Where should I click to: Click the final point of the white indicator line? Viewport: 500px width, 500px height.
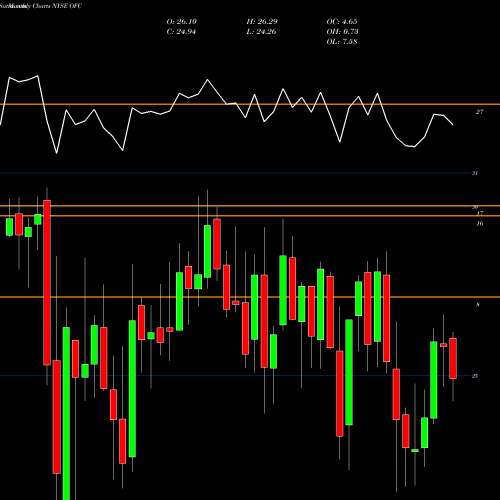[x=453, y=125]
